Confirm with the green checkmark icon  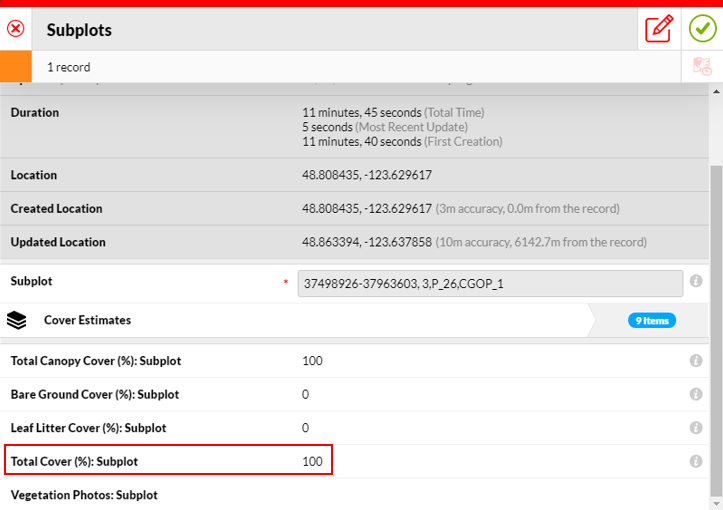[x=702, y=29]
